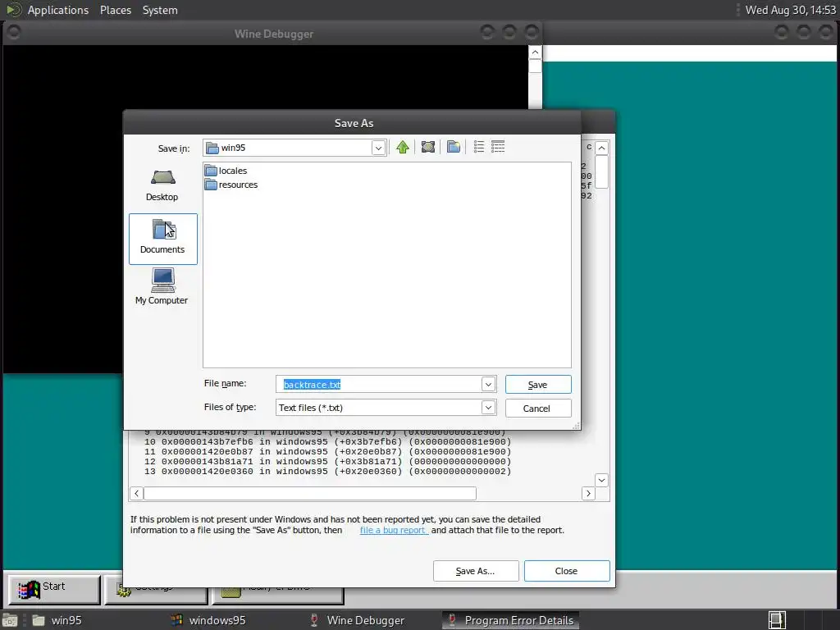Switch to windows95 taskbar item

(208, 620)
